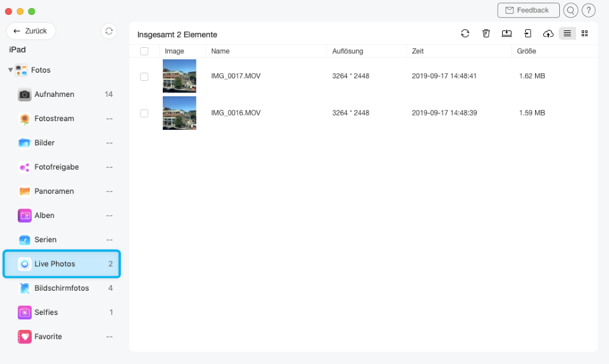Click the refresh icon in the content toolbar

[465, 34]
